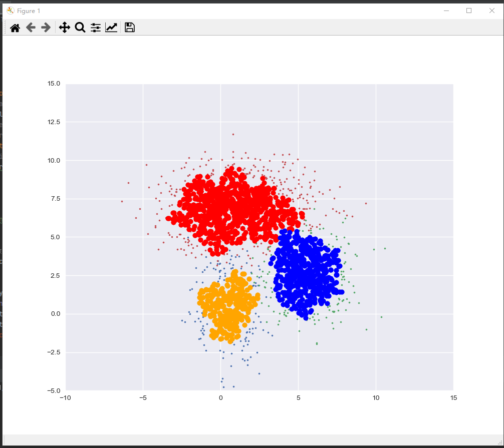Open the Edit axis and curve parameters
Image resolution: width=504 pixels, height=448 pixels.
click(111, 28)
